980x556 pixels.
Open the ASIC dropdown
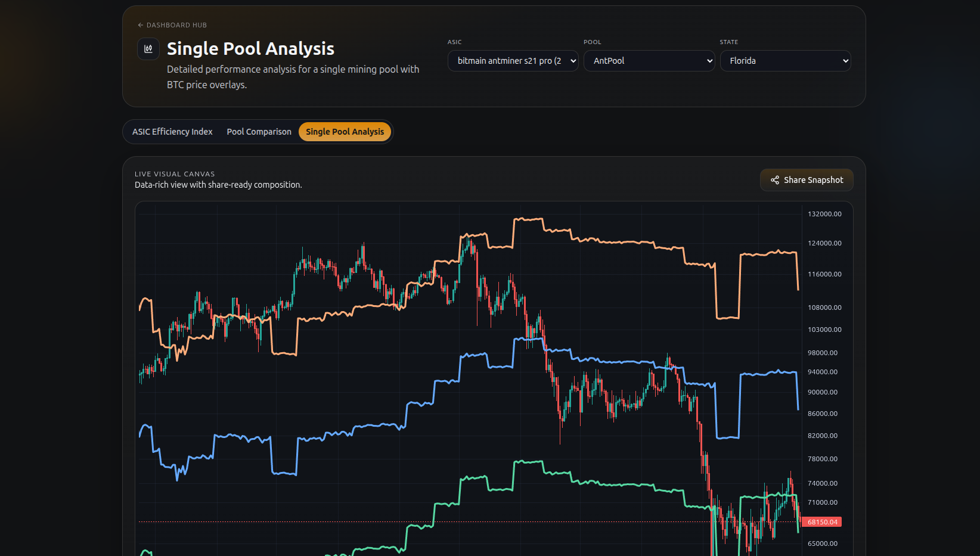513,61
